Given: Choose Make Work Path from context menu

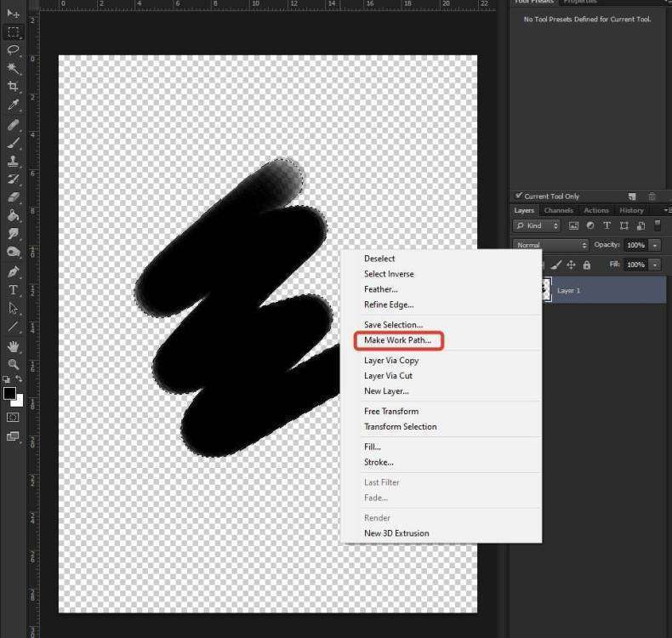Looking at the screenshot, I should 397,340.
